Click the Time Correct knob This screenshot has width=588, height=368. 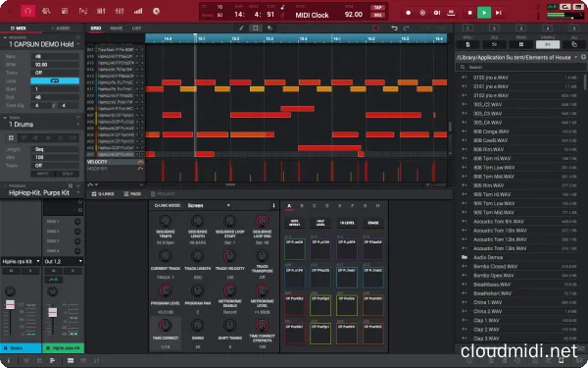pos(165,325)
